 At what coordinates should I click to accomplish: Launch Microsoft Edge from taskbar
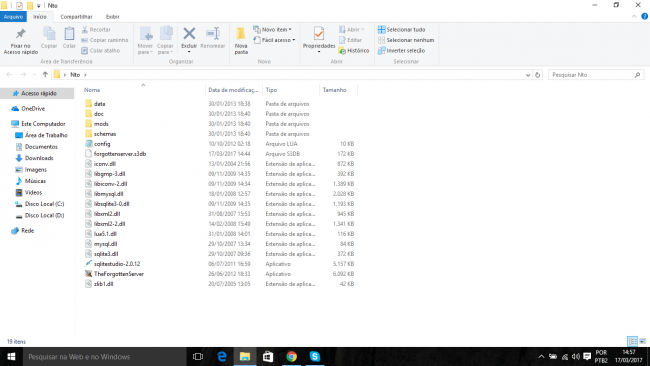click(x=222, y=356)
